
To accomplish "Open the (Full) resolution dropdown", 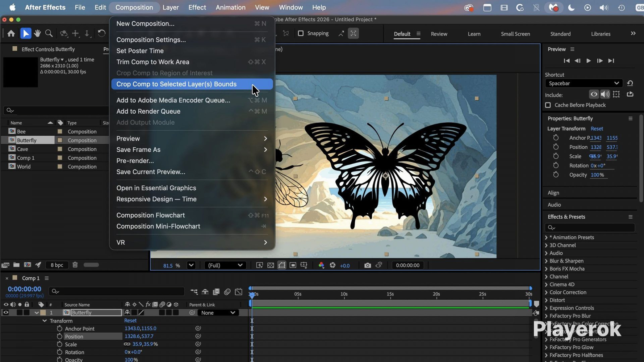I will pyautogui.click(x=225, y=265).
